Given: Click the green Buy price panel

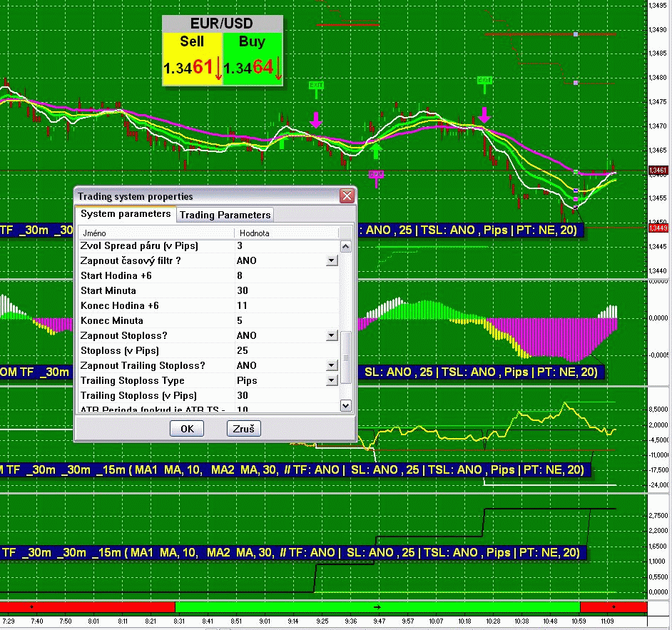Looking at the screenshot, I should (x=252, y=59).
